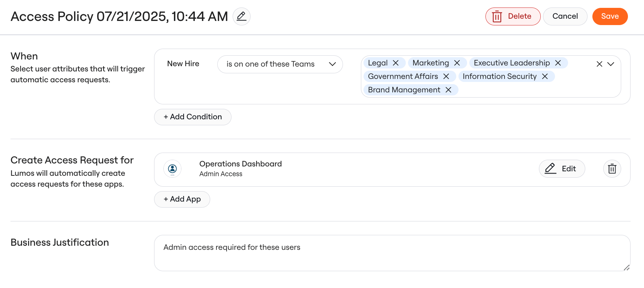The width and height of the screenshot is (644, 288).
Task: Remove the Marketing team tag
Action: tap(457, 63)
